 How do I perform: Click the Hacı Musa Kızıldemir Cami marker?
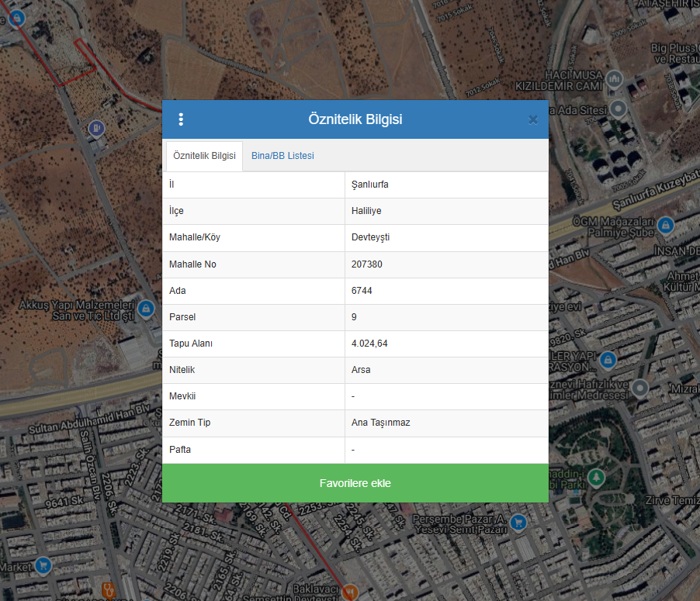(615, 79)
